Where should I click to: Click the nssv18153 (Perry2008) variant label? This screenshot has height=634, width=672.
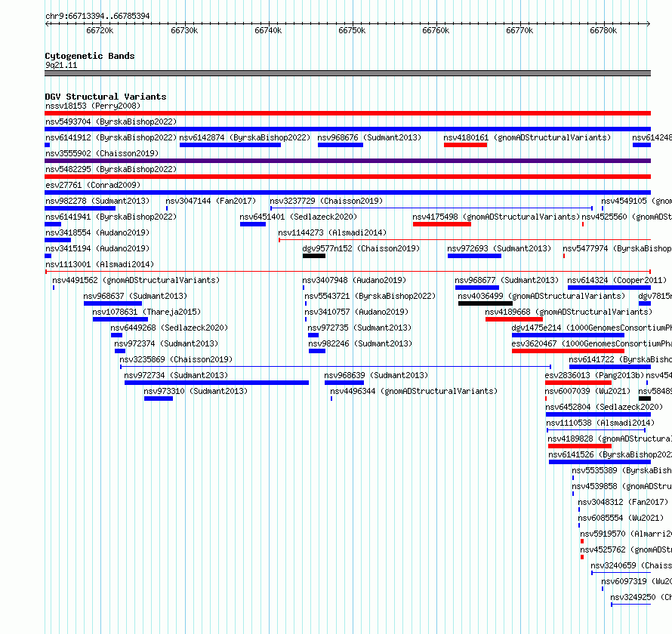coord(93,106)
